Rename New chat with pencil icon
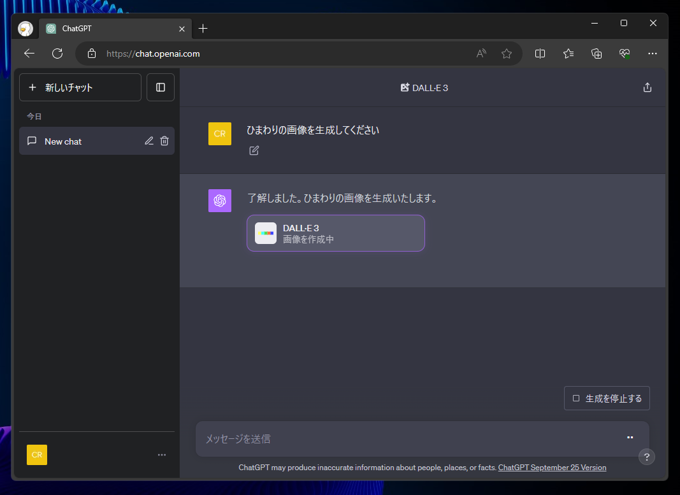Viewport: 680px width, 495px height. (x=149, y=141)
